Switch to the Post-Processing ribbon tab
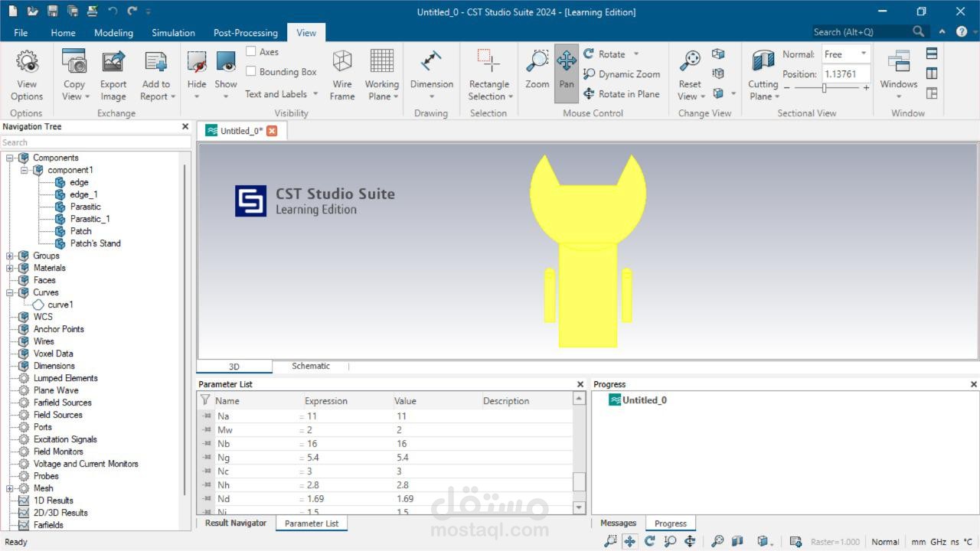Image resolution: width=980 pixels, height=551 pixels. pos(246,33)
